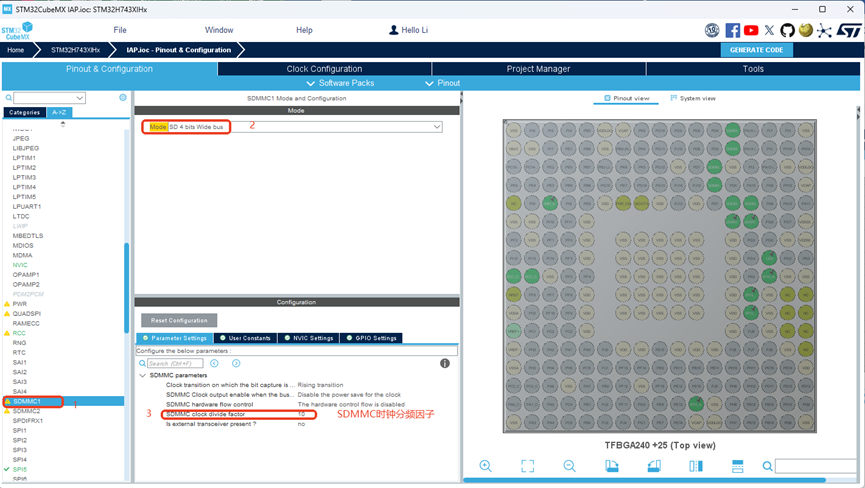Select RCC in the peripheral list
The width and height of the screenshot is (865, 488).
[x=19, y=333]
